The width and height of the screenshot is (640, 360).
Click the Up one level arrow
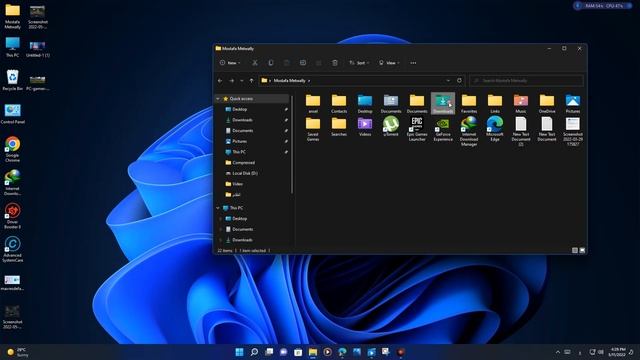click(x=251, y=81)
